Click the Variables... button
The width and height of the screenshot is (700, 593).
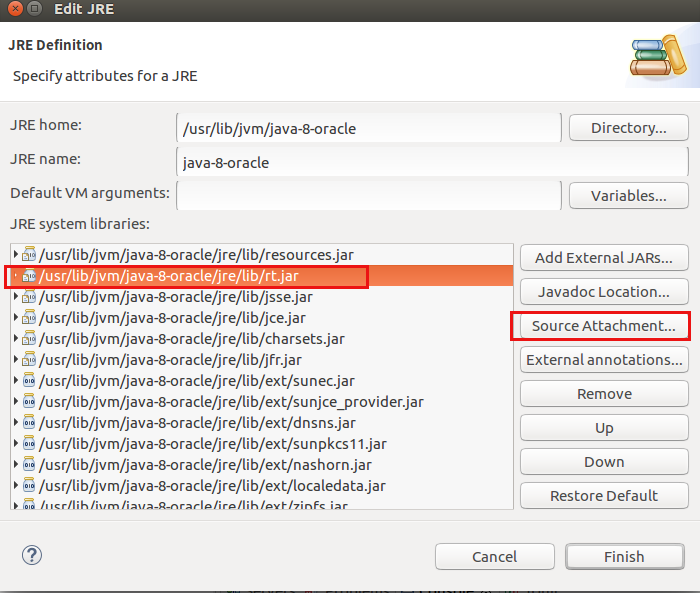tap(629, 196)
